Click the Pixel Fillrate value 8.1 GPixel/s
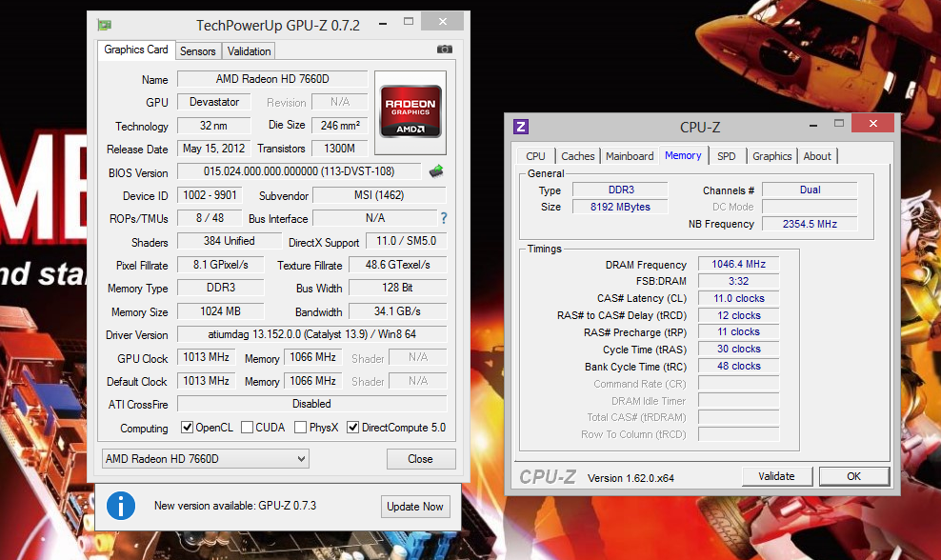The width and height of the screenshot is (941, 560). (x=220, y=265)
